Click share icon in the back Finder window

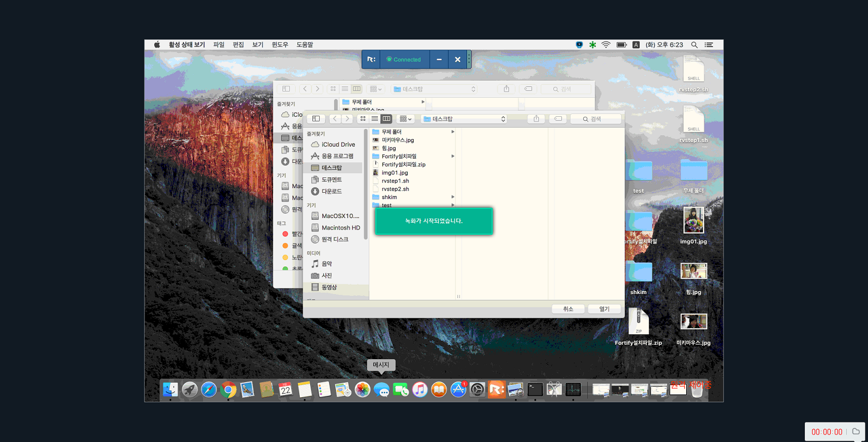pos(506,89)
